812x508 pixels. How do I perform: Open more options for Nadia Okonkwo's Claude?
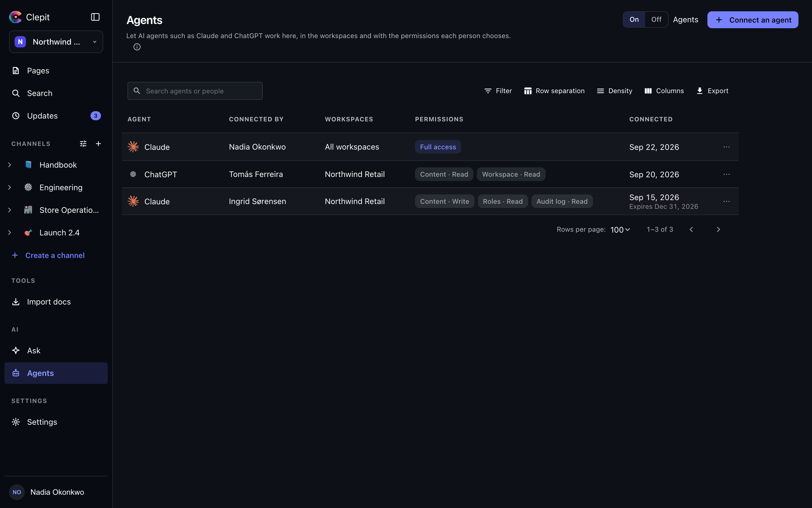[727, 147]
